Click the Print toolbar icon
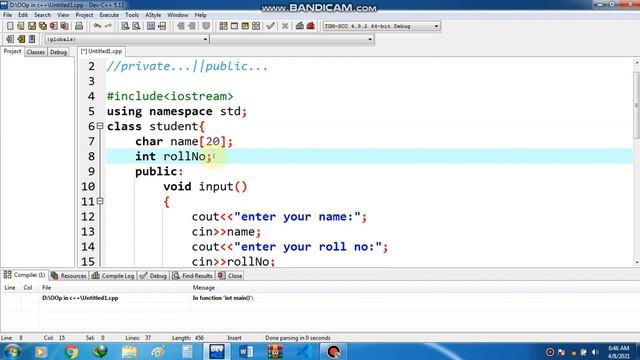This screenshot has height=360, width=640. [x=79, y=26]
